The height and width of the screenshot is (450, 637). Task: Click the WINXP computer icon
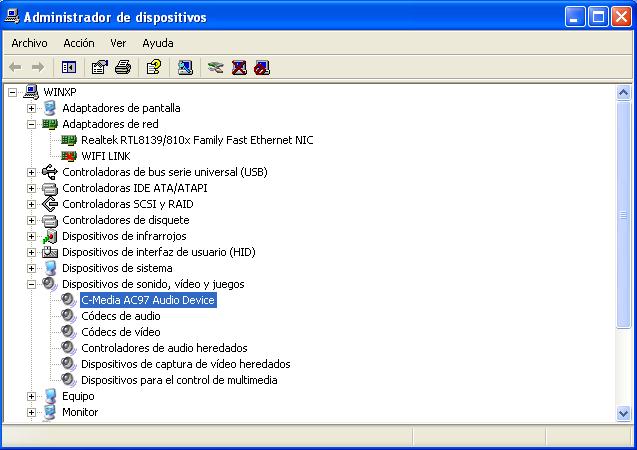(x=31, y=92)
